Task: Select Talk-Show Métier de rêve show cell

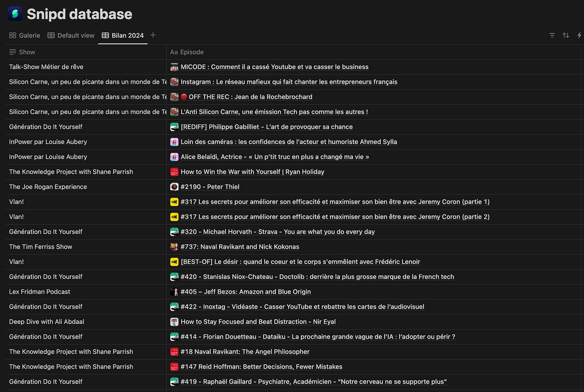Action: point(86,67)
